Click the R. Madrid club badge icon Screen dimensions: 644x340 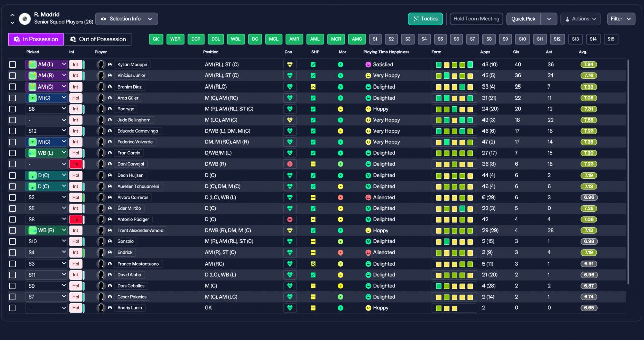pos(25,19)
